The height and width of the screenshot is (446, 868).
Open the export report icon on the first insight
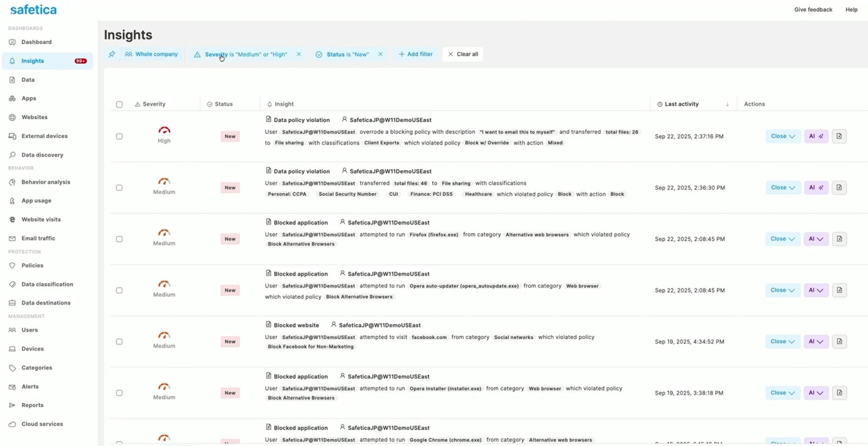click(839, 136)
